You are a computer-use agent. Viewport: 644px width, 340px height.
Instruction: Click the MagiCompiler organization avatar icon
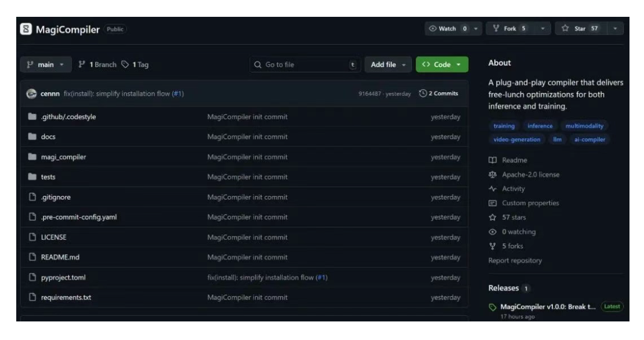(x=27, y=29)
